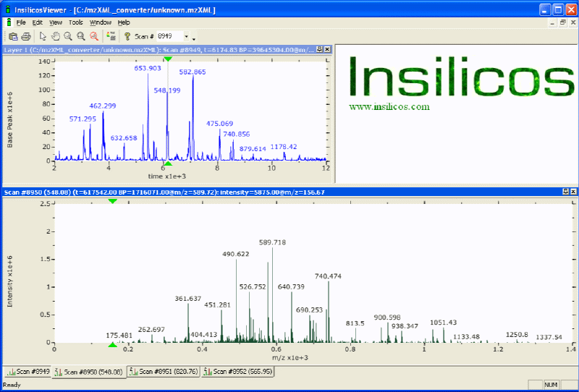Close the Layer 1 chromatogram panel
579x392 pixels.
pos(327,49)
